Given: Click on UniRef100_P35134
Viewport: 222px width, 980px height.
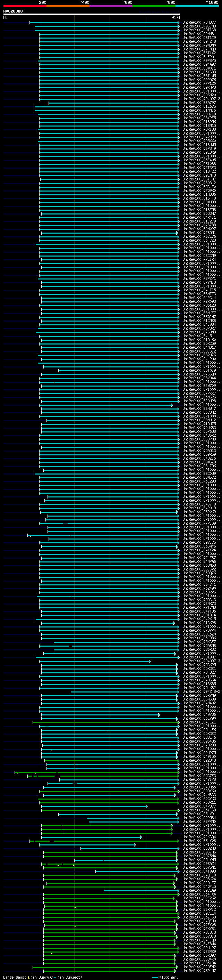Looking at the screenshot, I should point(199,963).
